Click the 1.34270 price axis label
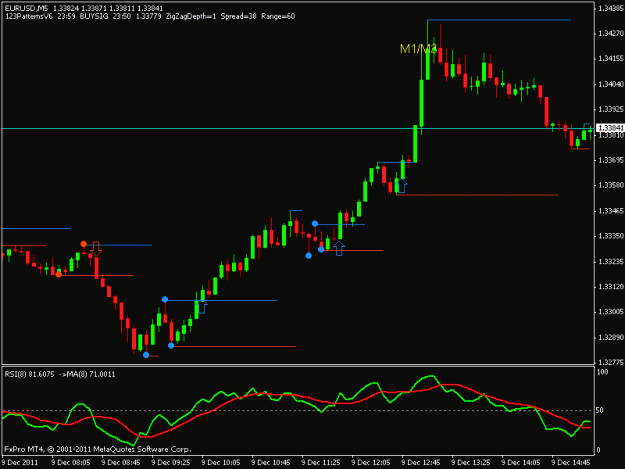This screenshot has width=625, height=469. (x=611, y=33)
